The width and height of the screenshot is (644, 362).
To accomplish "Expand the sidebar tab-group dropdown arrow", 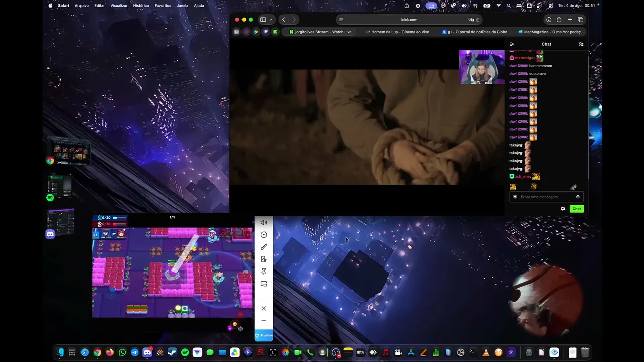I will pos(271,20).
